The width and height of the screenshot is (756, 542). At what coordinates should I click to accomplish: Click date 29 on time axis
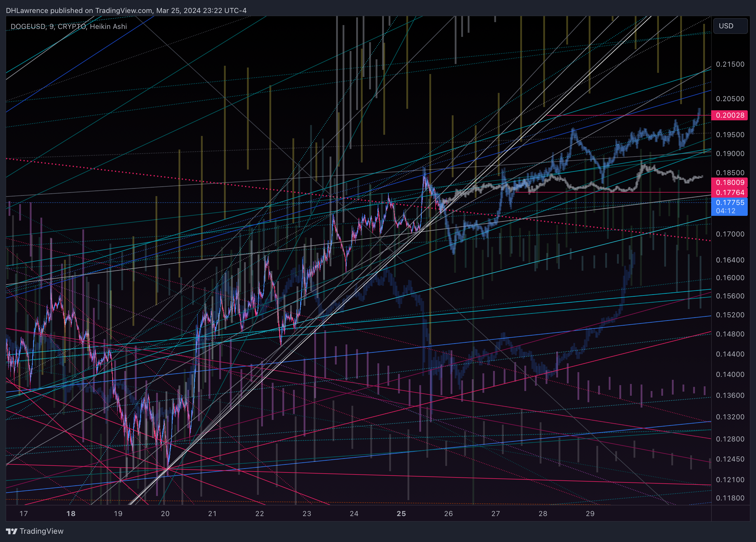click(x=590, y=513)
